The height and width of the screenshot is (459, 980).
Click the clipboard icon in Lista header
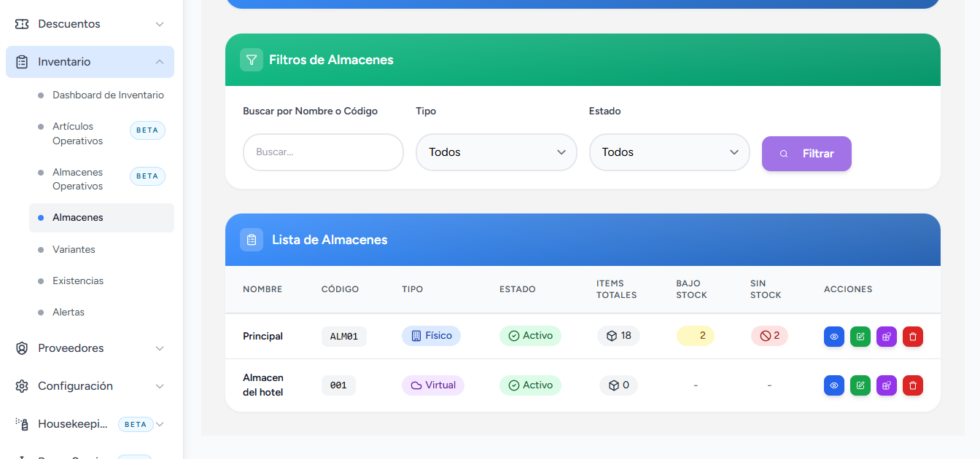[x=252, y=240]
